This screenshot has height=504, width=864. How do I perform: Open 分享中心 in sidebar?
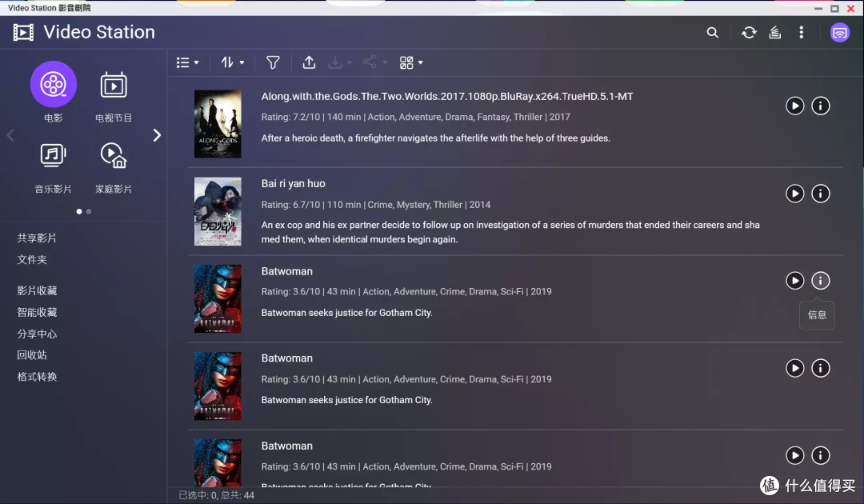36,334
